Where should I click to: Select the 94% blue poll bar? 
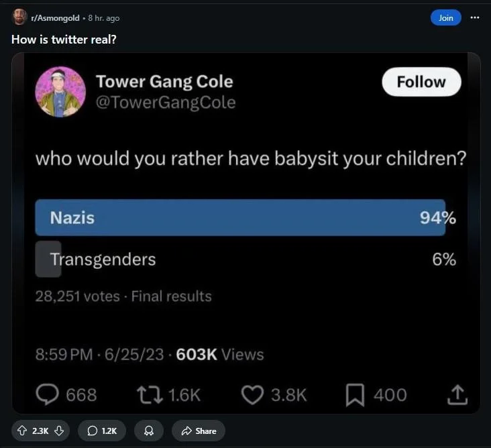pyautogui.click(x=240, y=217)
